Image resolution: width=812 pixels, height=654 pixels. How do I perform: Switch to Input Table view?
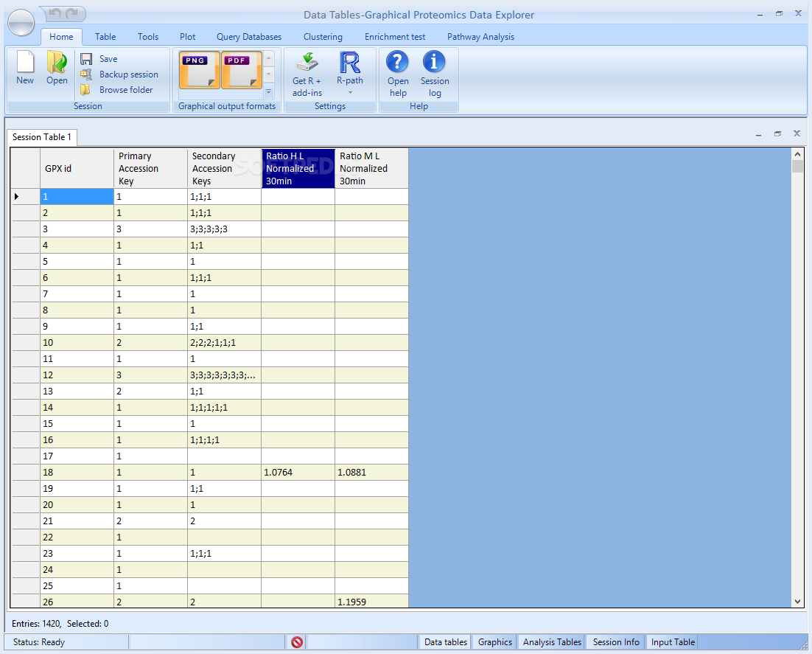(x=673, y=642)
